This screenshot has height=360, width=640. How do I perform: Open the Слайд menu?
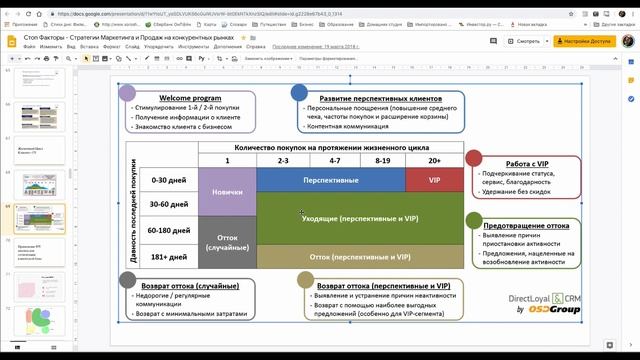coord(132,47)
